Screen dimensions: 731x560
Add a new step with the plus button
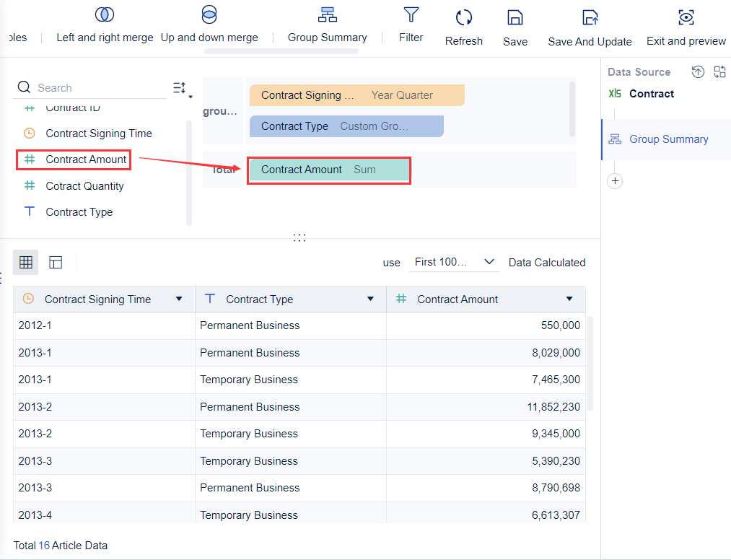615,181
